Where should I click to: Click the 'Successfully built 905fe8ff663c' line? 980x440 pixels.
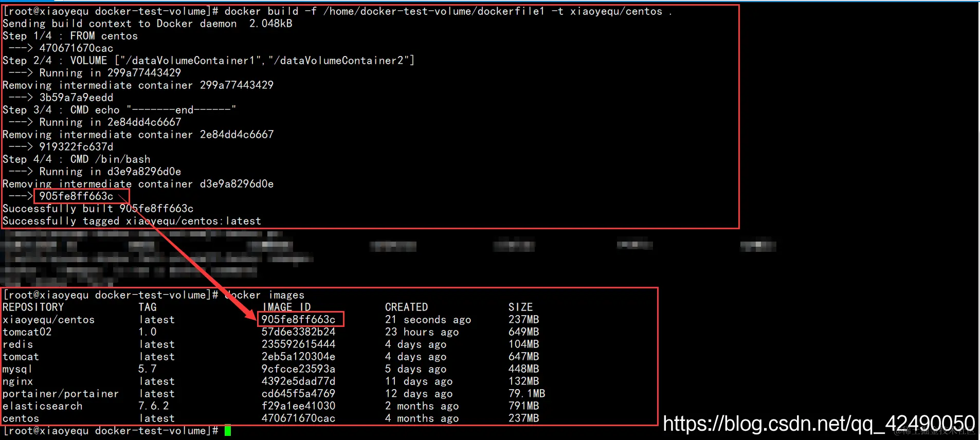[x=98, y=209]
